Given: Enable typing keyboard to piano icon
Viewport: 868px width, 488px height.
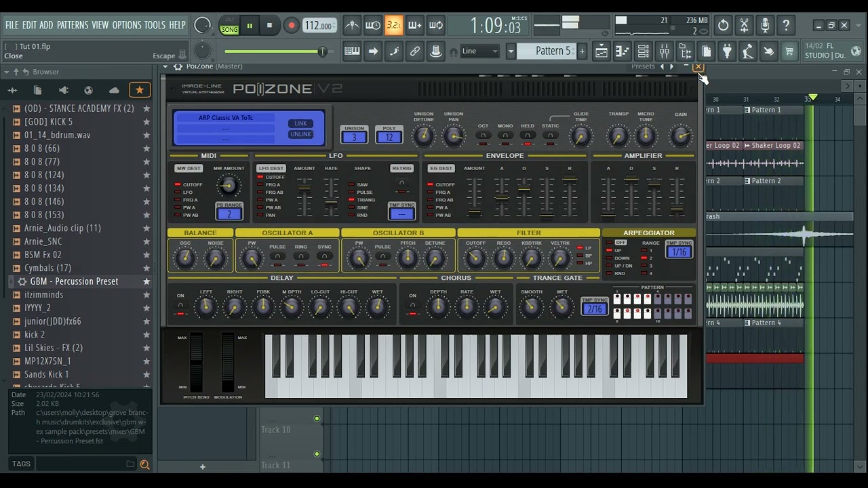Looking at the screenshot, I should pos(352,51).
